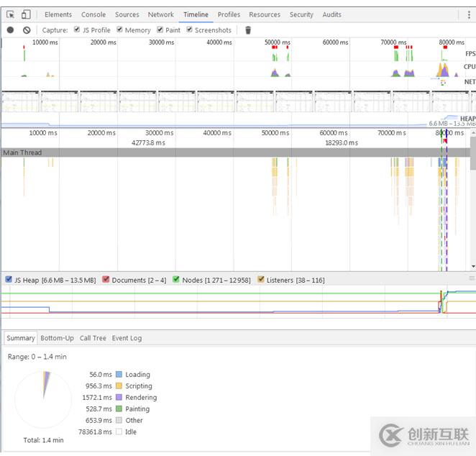Disable the JS Heap counter checkbox
The height and width of the screenshot is (456, 476).
(9, 279)
